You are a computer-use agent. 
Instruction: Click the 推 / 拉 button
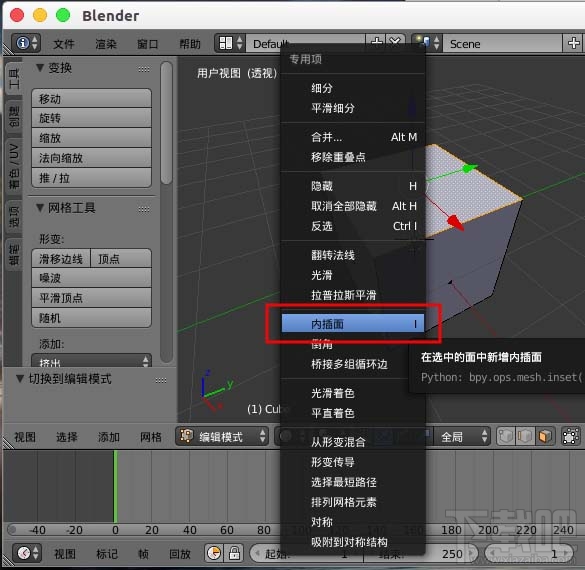pos(91,178)
